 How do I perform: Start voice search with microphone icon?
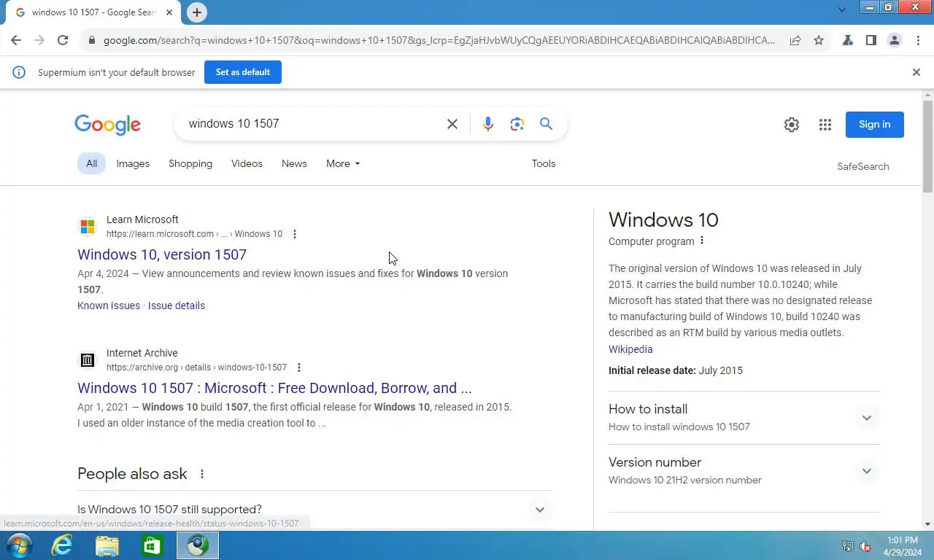pos(488,124)
